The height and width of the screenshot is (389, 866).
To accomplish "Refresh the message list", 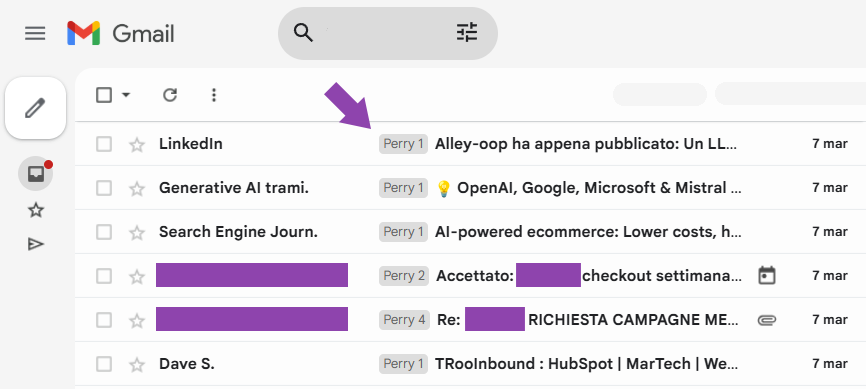I will tap(170, 95).
